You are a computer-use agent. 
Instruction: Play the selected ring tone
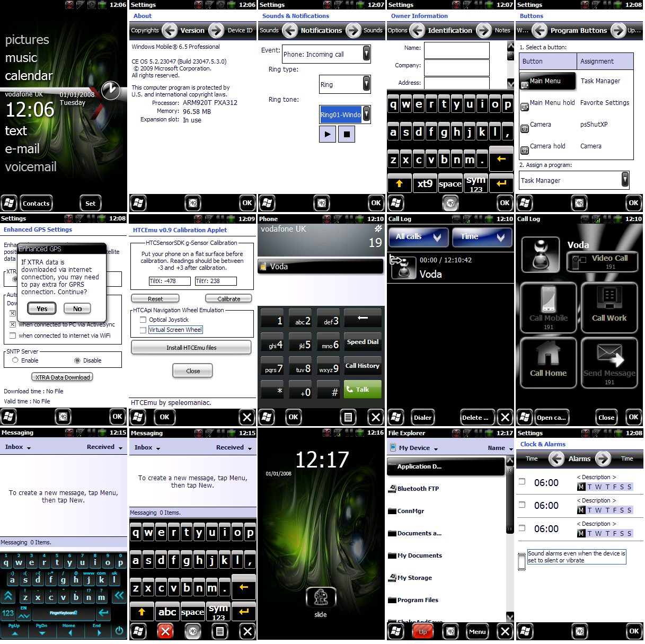pos(327,134)
